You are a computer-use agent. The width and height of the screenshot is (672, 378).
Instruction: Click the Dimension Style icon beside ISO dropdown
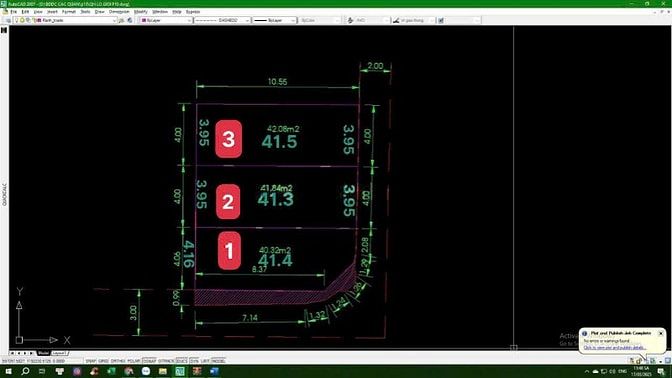point(351,20)
